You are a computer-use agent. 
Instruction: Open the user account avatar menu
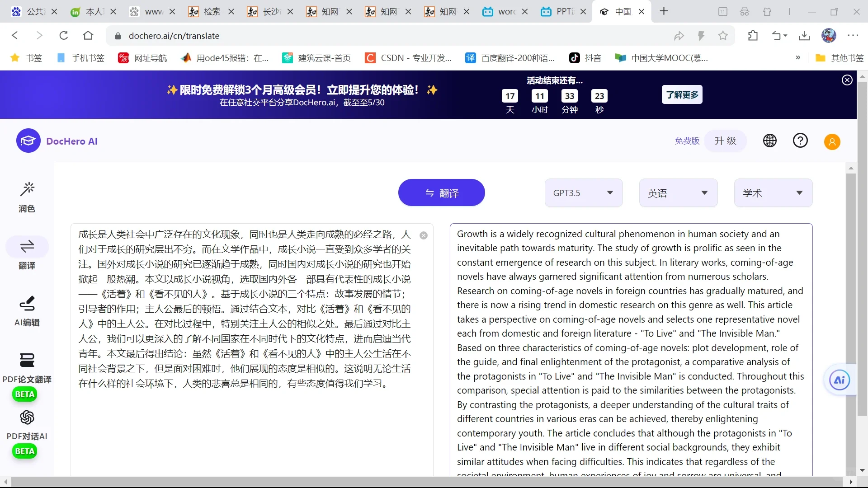coord(832,141)
